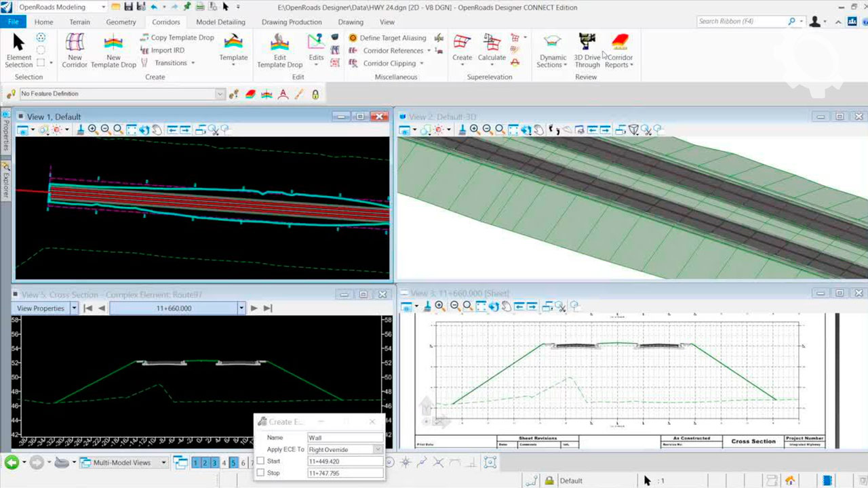This screenshot has width=868, height=488.
Task: Open the Corridor Reports tool
Action: click(619, 43)
